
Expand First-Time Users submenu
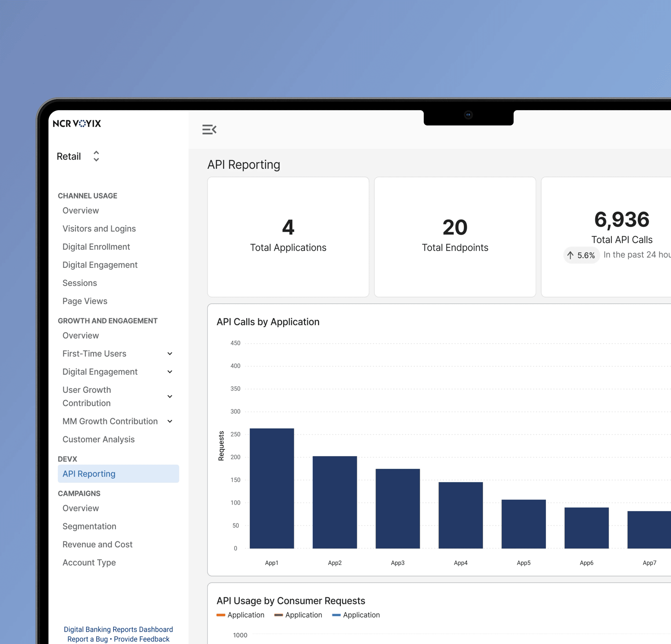pyautogui.click(x=170, y=353)
